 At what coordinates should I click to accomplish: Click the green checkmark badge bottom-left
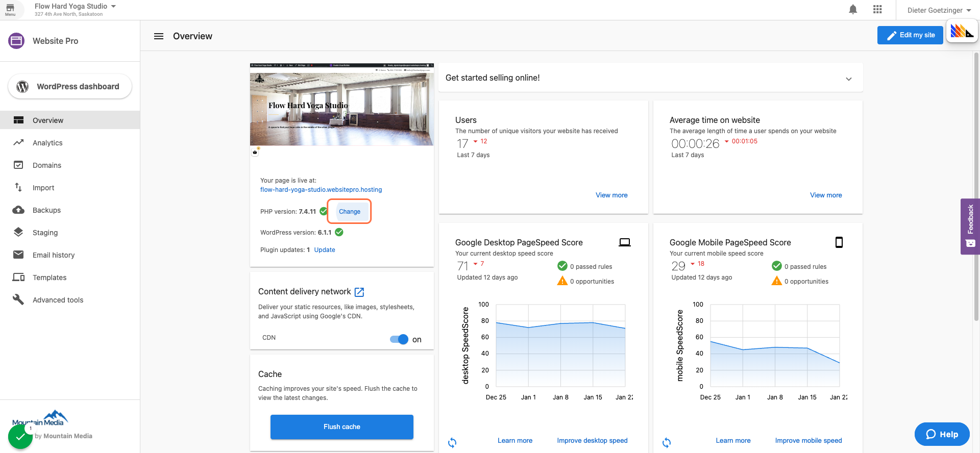[20, 437]
